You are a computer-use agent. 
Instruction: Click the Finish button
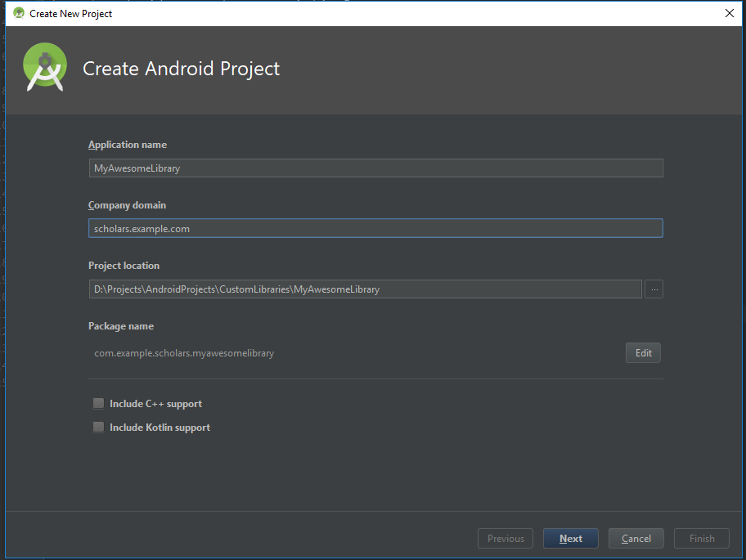(x=701, y=538)
